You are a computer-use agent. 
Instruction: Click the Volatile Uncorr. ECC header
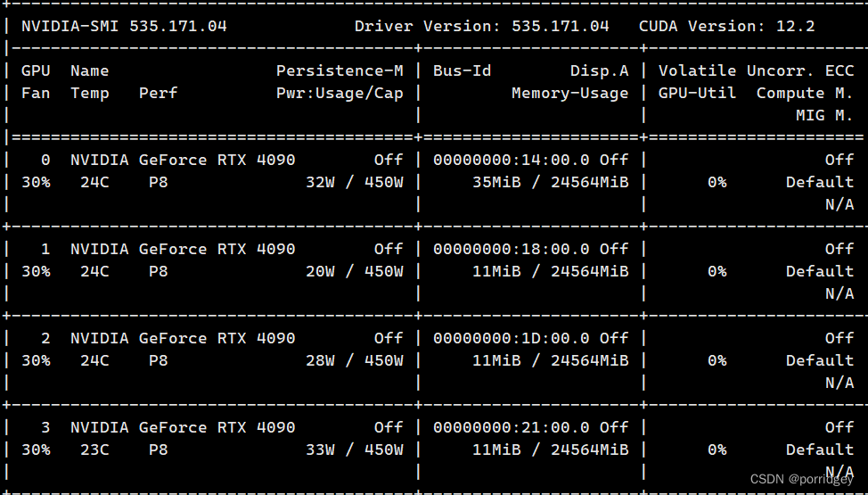pos(756,71)
